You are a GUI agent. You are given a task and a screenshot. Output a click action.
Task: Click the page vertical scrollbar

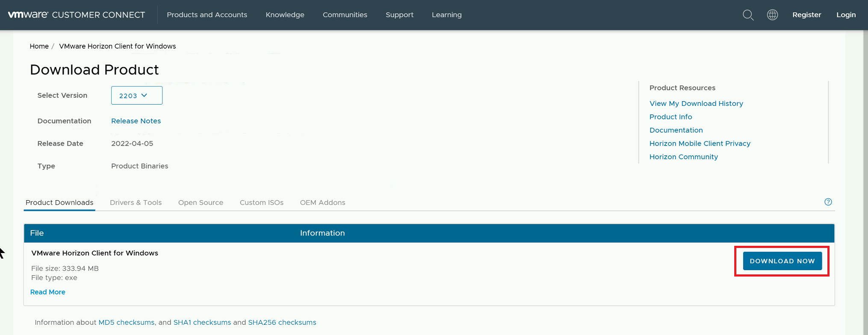click(865, 182)
